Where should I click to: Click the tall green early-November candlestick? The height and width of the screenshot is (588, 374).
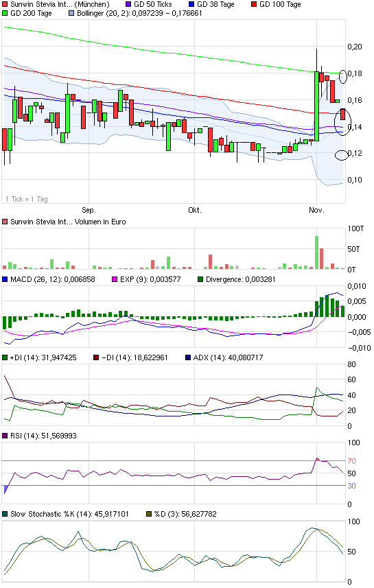pyautogui.click(x=317, y=106)
